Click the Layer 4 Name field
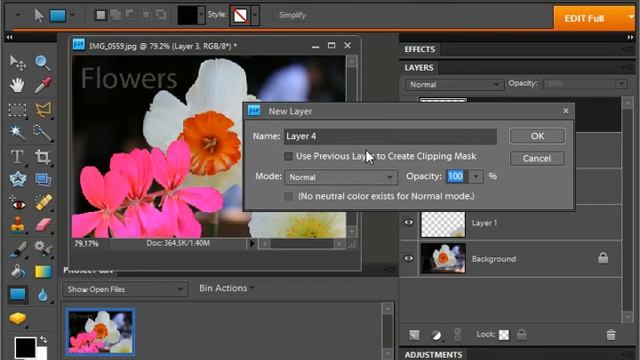The image size is (640, 360). 390,136
